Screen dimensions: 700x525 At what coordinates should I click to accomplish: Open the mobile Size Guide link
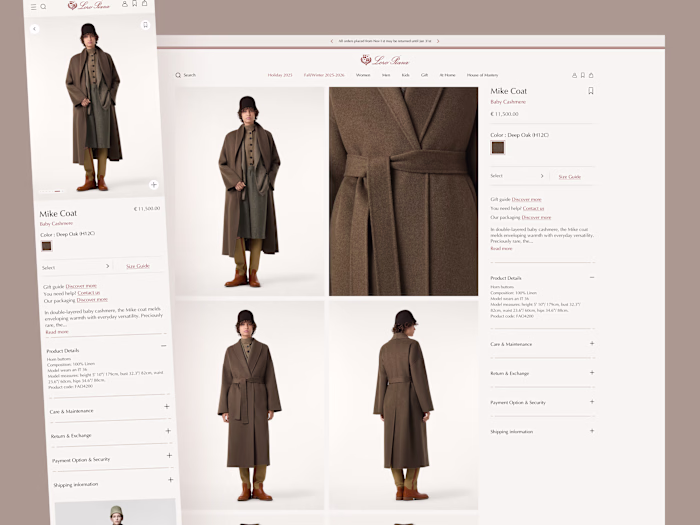tap(138, 266)
